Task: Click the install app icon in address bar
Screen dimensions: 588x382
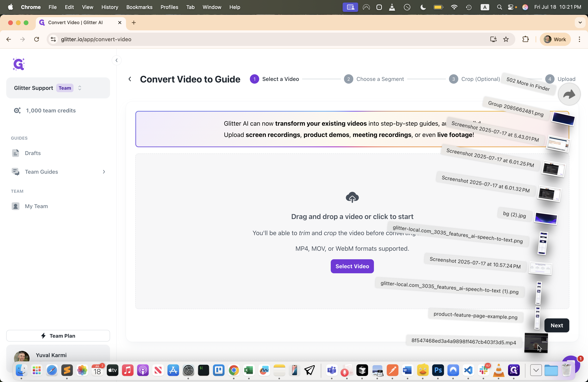Action: tap(493, 39)
